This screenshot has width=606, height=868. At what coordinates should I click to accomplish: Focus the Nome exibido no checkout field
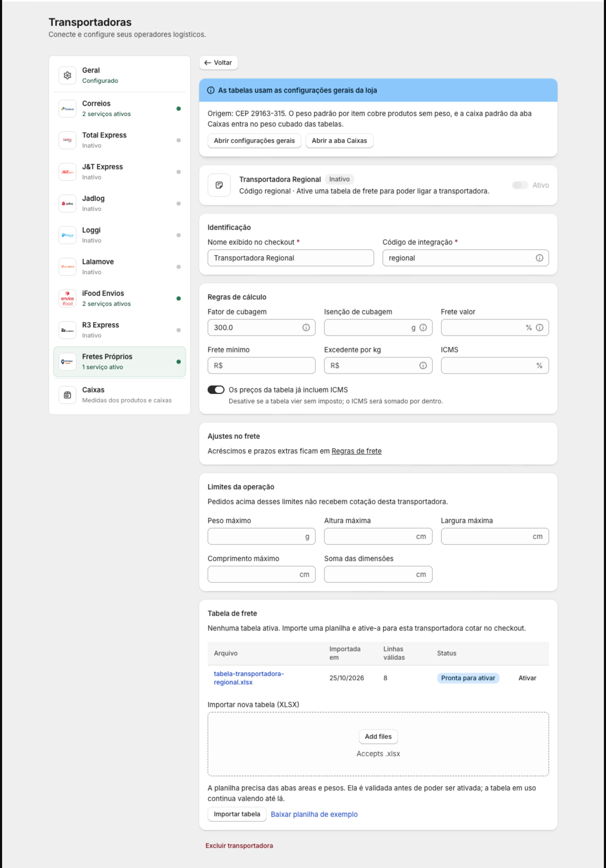click(291, 258)
